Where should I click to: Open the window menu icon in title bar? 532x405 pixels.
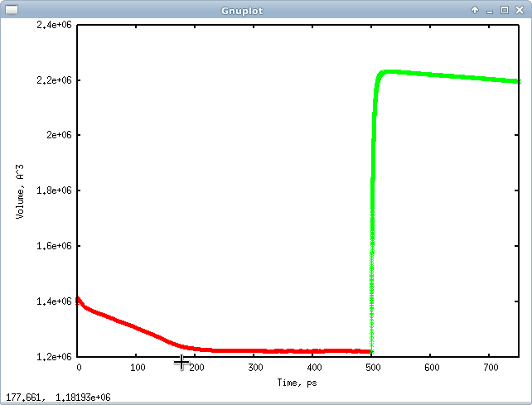click(12, 10)
